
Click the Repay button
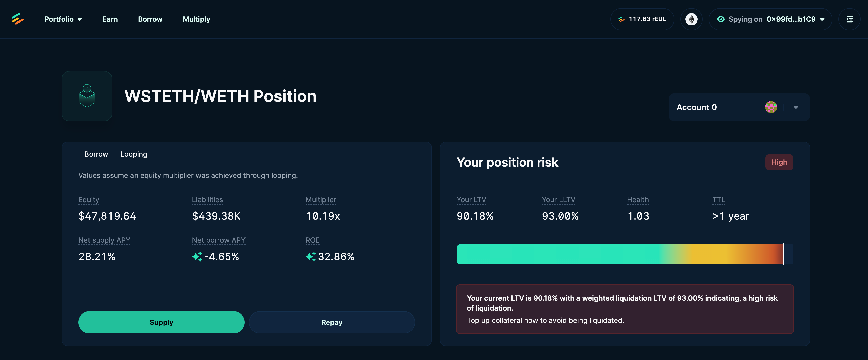pyautogui.click(x=331, y=322)
